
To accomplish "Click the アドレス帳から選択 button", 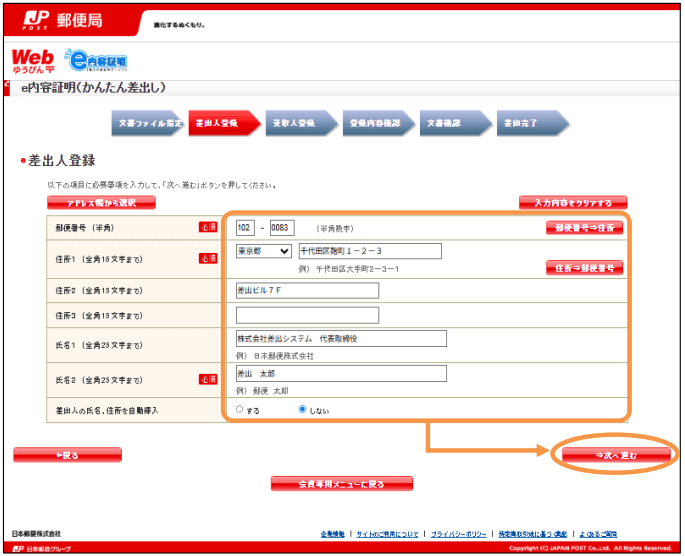I will pos(101,203).
